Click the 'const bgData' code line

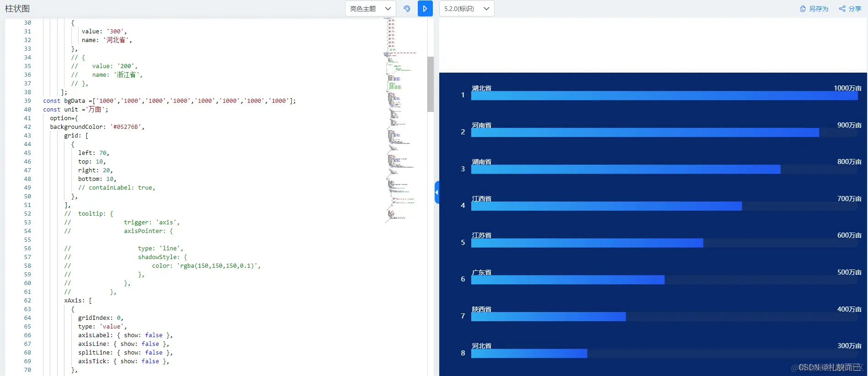click(x=170, y=101)
